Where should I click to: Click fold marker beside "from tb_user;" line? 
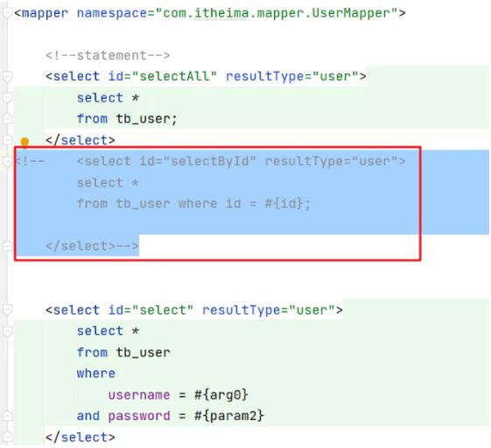click(7, 119)
